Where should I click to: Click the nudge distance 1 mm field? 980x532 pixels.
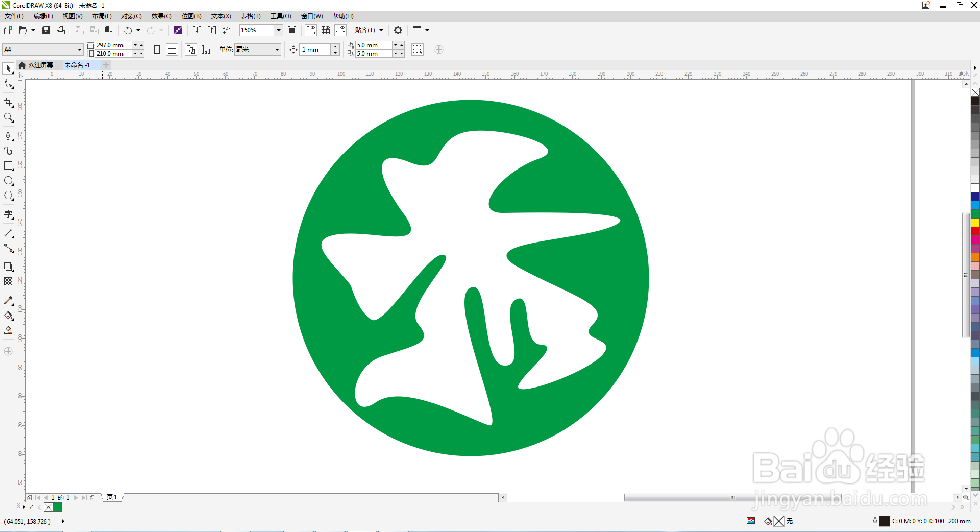coord(315,50)
